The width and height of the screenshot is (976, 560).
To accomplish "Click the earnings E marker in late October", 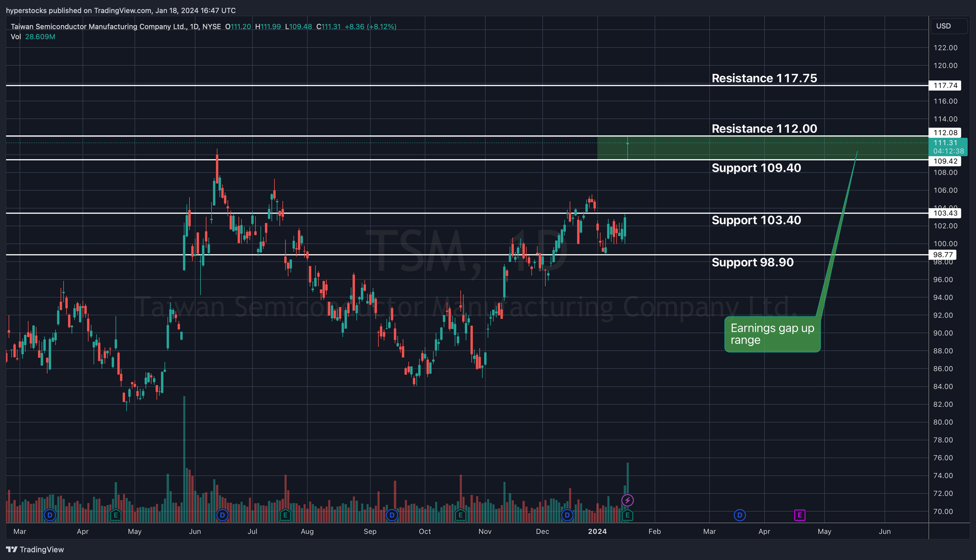I will (460, 515).
